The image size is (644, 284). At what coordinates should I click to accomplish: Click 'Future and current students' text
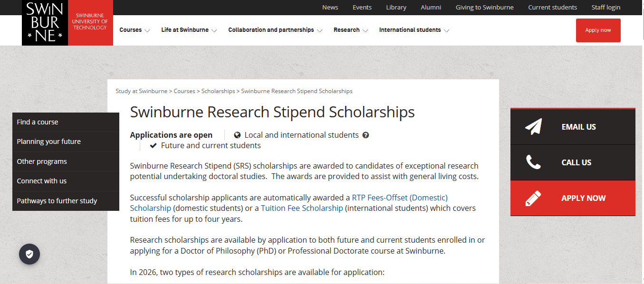pos(211,145)
